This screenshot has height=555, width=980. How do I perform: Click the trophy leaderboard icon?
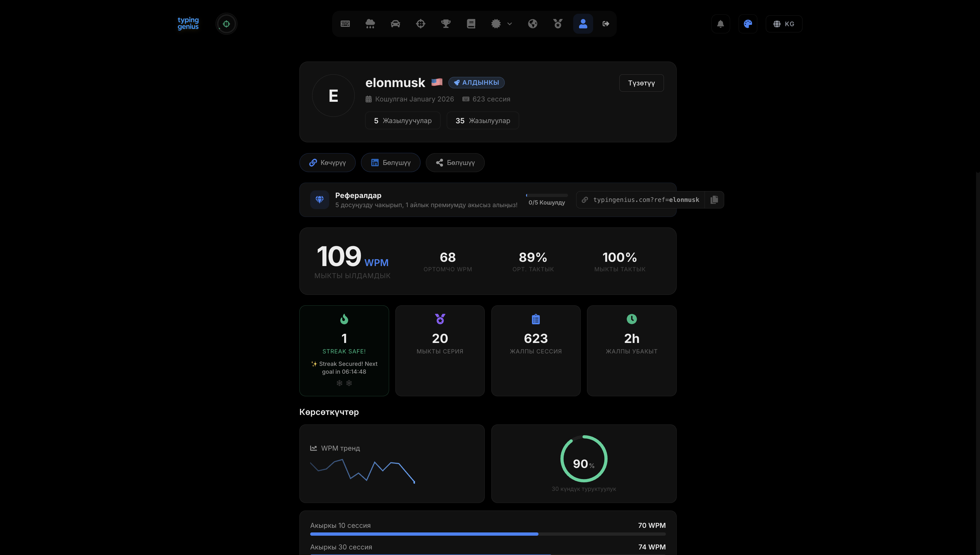coord(445,24)
